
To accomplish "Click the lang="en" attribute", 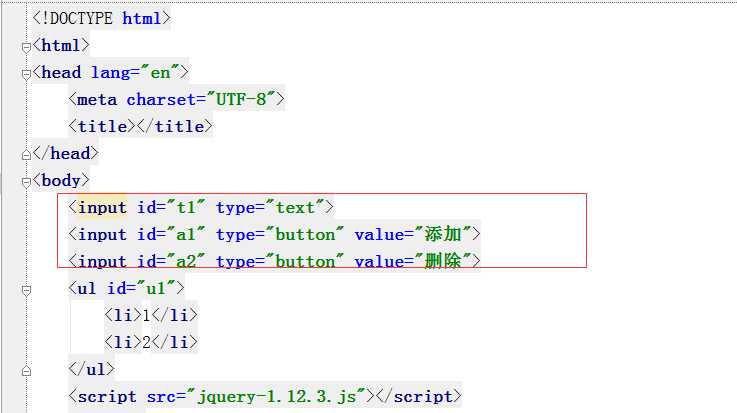I will coord(135,72).
